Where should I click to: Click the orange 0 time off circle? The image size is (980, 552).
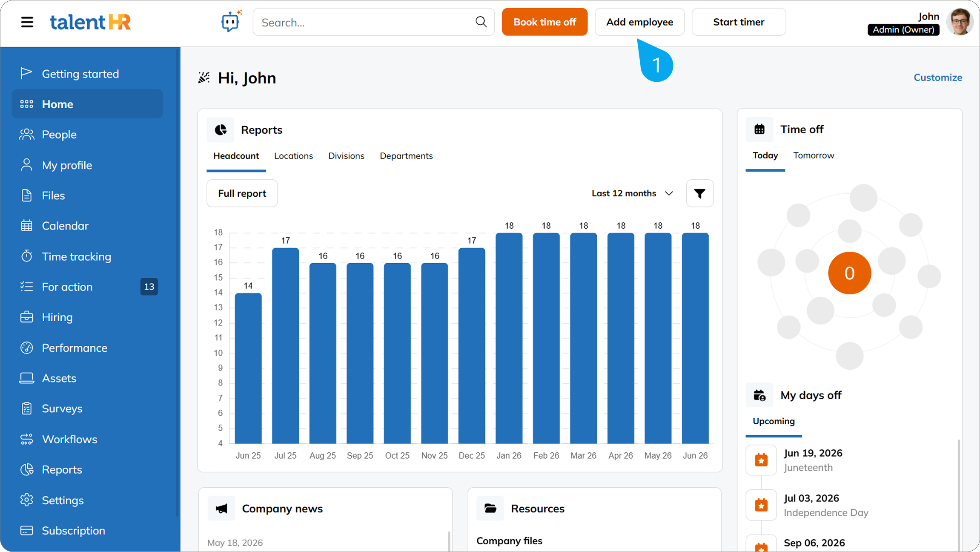(x=850, y=273)
